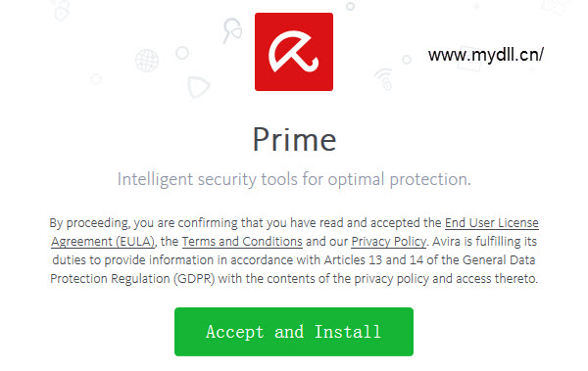Screen dimensions: 588x371
Task: Open the Terms and Conditions link
Action: [242, 242]
